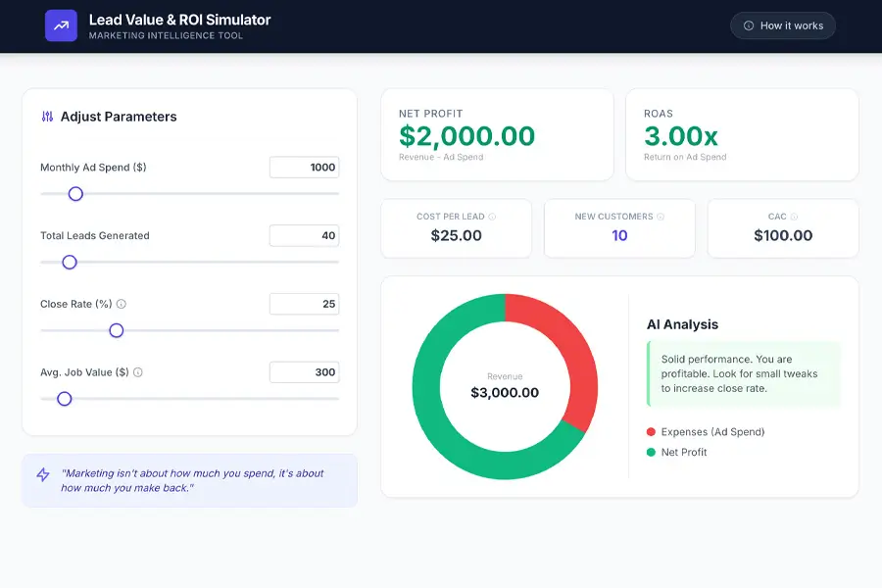Click the trending-arrow app logo icon
The width and height of the screenshot is (882, 588).
pyautogui.click(x=61, y=25)
